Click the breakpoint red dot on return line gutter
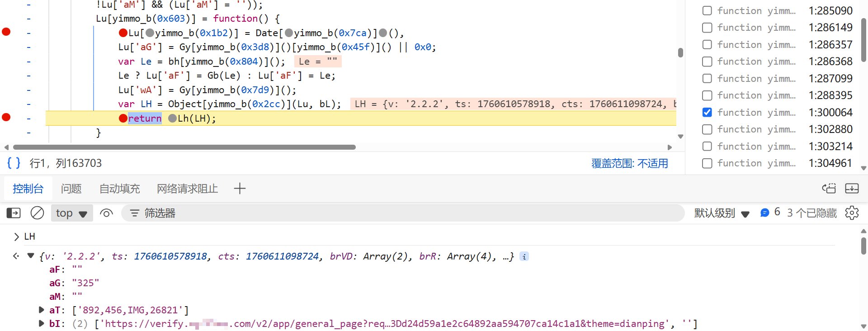 pyautogui.click(x=6, y=117)
